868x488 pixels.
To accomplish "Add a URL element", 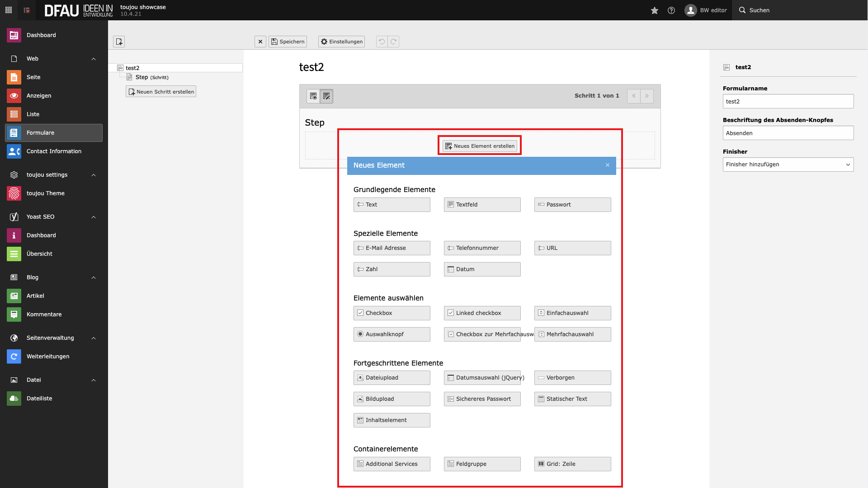I will 573,248.
